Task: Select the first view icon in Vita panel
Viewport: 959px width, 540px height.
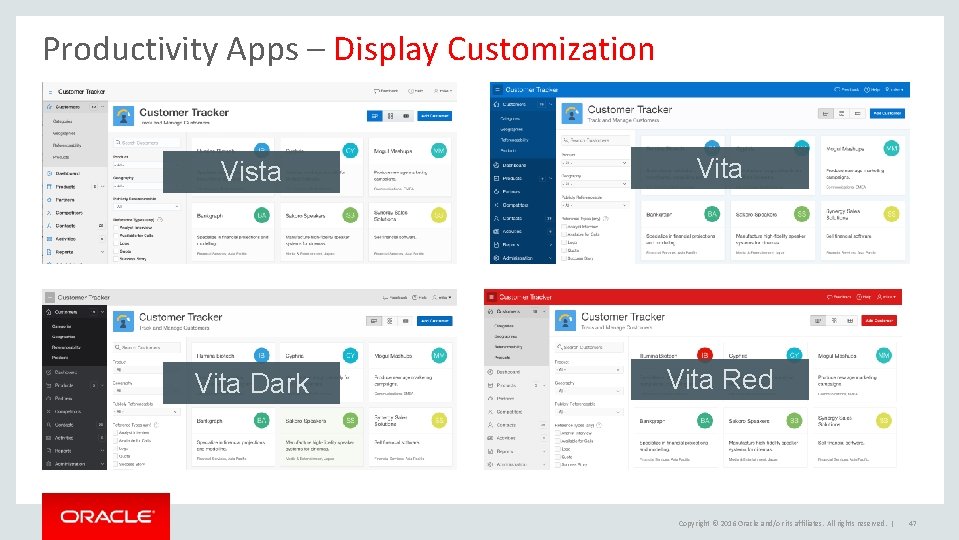Action: pyautogui.click(x=826, y=113)
